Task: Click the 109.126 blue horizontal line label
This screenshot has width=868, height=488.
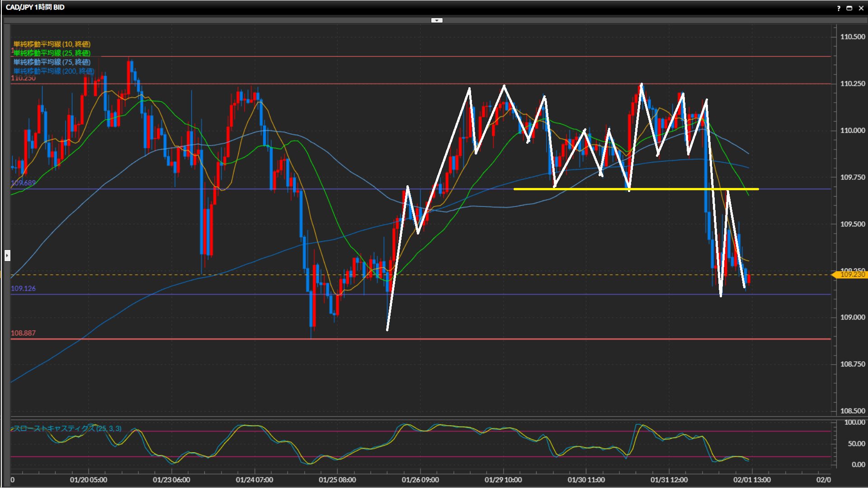Action: tap(23, 288)
